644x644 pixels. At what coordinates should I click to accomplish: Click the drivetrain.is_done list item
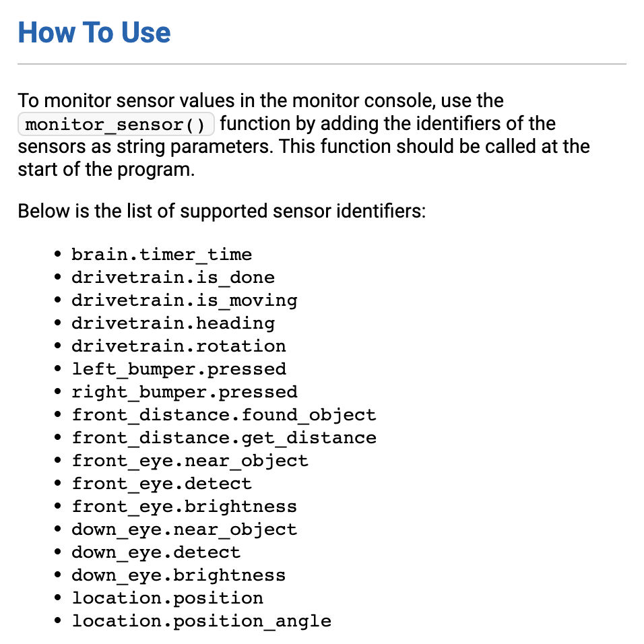(x=173, y=278)
